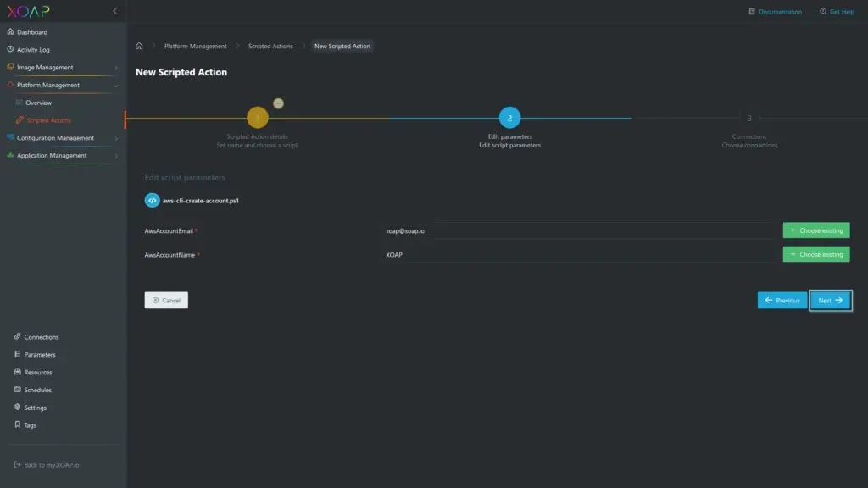
Task: Click the New Scripted Action page heading
Action: (x=181, y=72)
